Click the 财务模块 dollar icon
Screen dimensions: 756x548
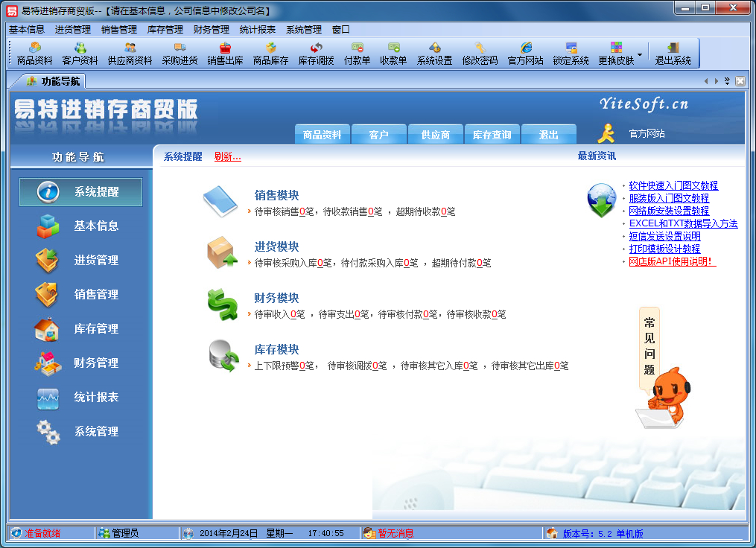point(222,304)
